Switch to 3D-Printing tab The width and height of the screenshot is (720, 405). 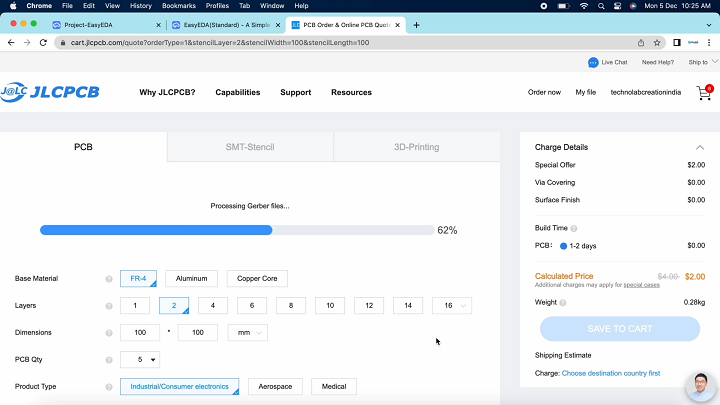click(416, 147)
